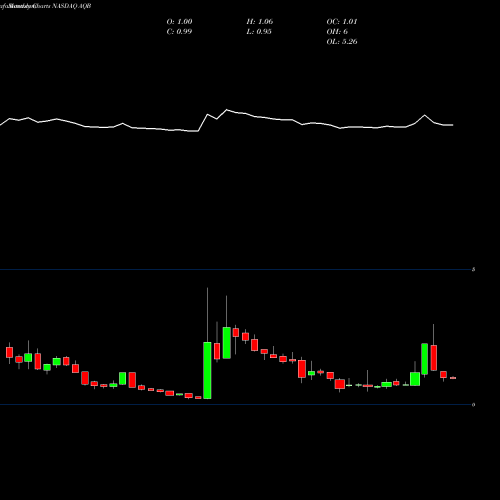Click the 'O: 1.00' open value
This screenshot has width=500, height=500.
pos(179,22)
